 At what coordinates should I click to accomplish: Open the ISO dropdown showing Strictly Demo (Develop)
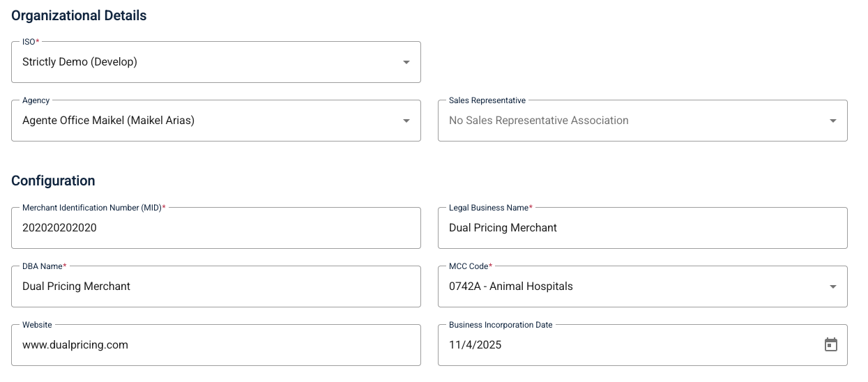[216, 62]
